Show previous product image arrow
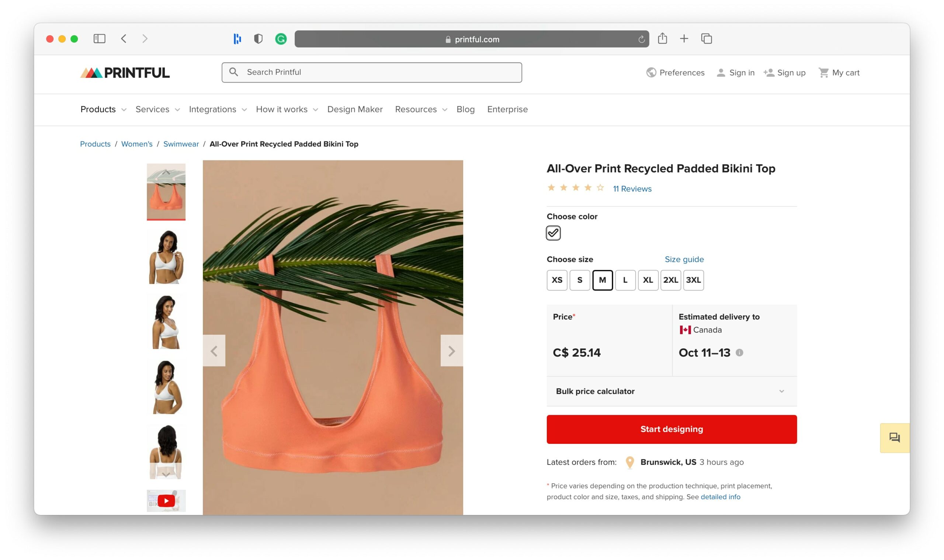This screenshot has width=944, height=560. [214, 351]
